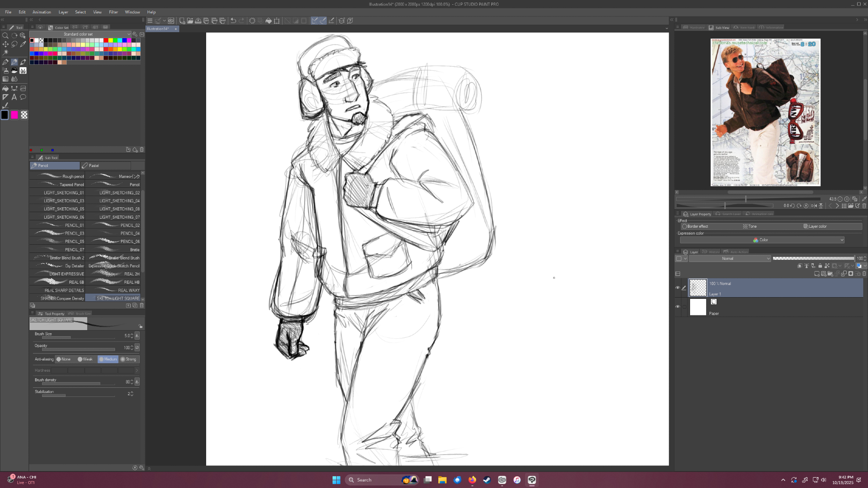Select the Text tool
The image size is (868, 488).
(x=14, y=97)
